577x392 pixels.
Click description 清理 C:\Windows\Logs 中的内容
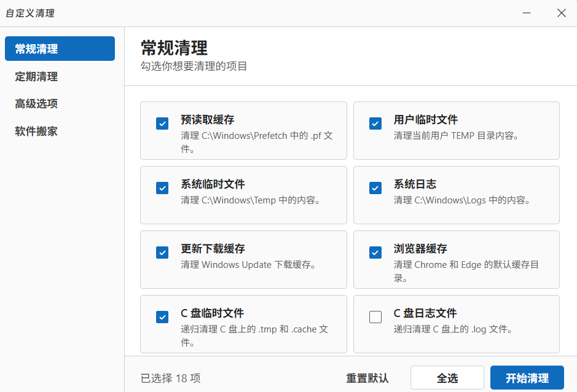click(462, 200)
